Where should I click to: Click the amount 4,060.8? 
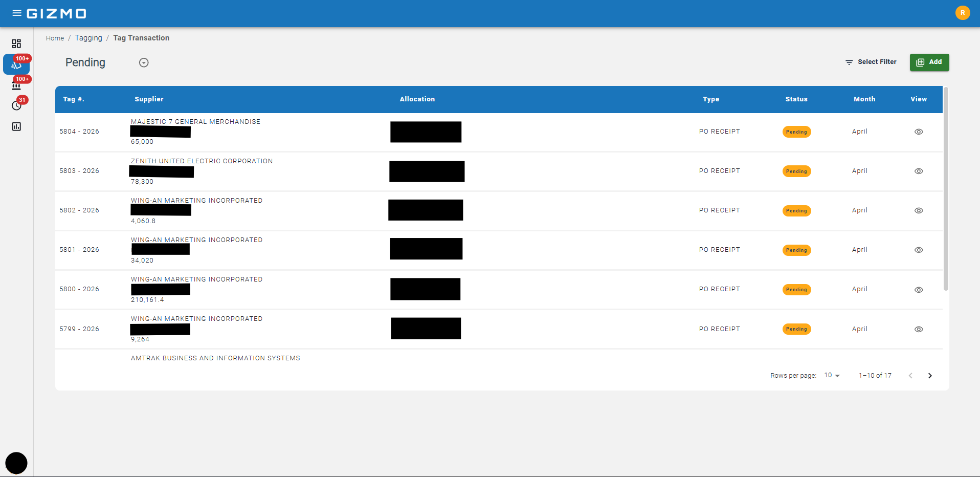pos(143,221)
